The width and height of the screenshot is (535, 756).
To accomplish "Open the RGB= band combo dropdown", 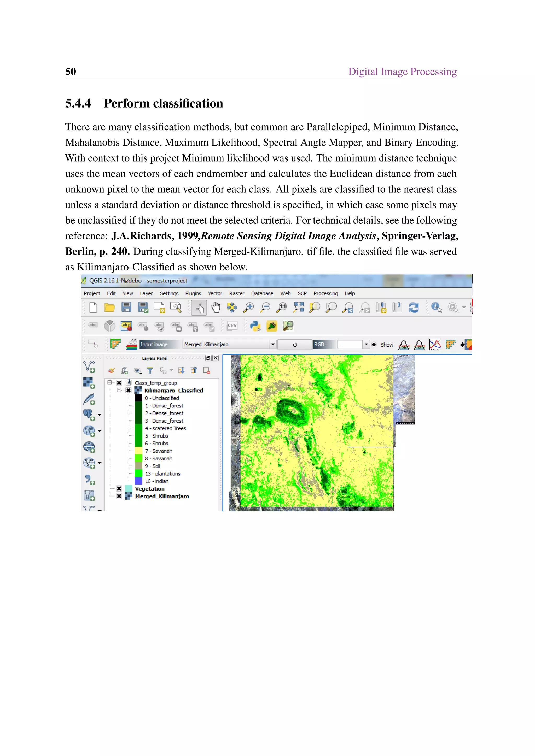I will (366, 344).
